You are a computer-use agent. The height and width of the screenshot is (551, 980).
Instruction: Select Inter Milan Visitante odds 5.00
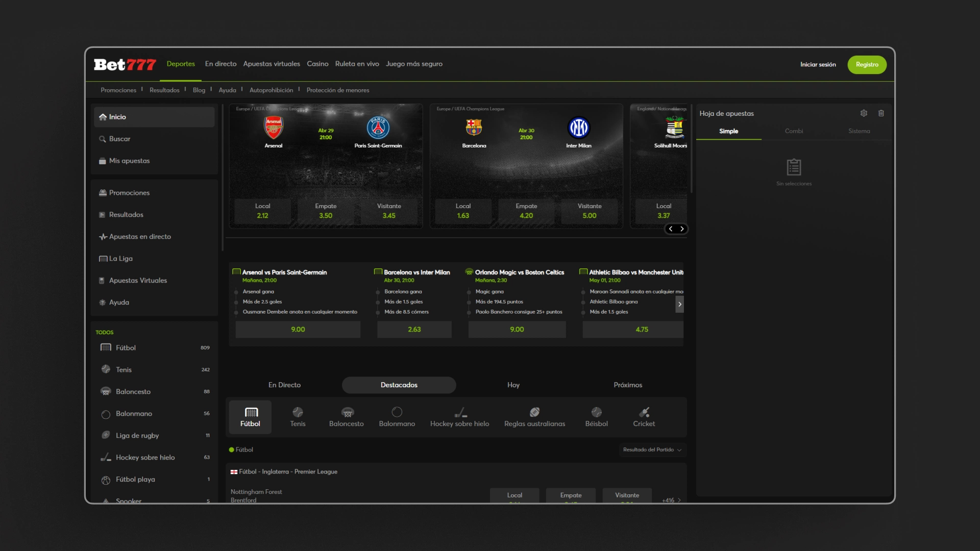tap(590, 211)
